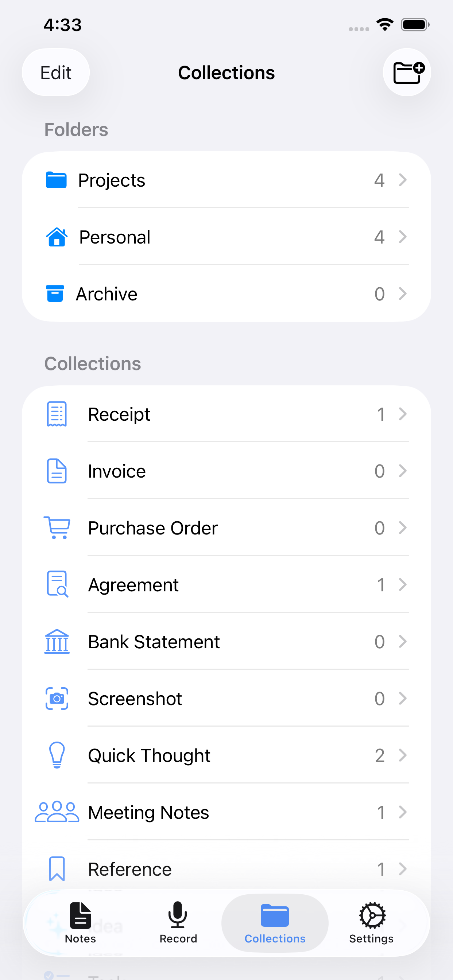Click the Folders section header
Viewport: 453px width, 980px height.
tap(76, 129)
